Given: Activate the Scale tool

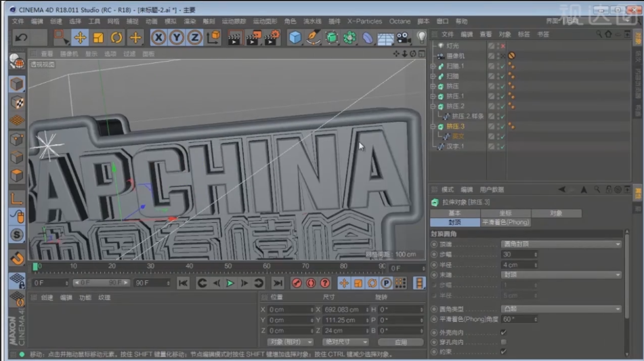Looking at the screenshot, I should click(98, 38).
